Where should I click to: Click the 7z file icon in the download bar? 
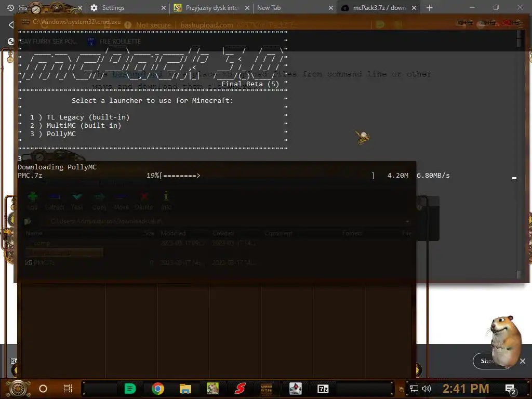tap(14, 361)
